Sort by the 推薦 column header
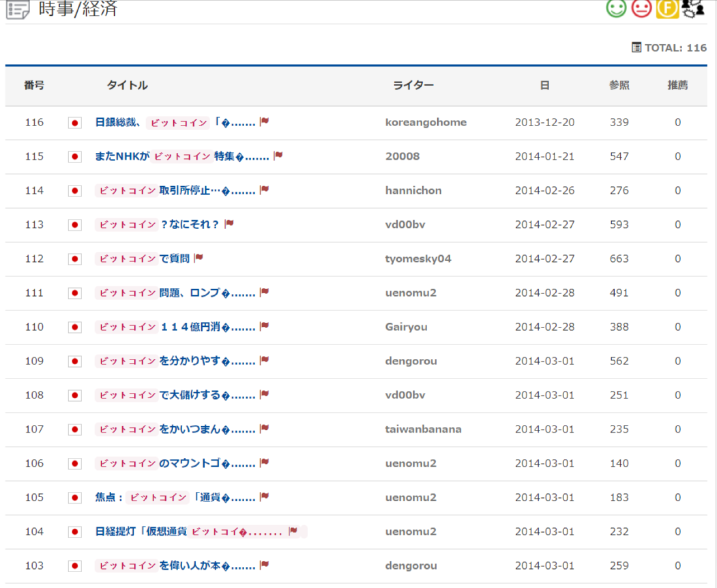 coord(677,85)
